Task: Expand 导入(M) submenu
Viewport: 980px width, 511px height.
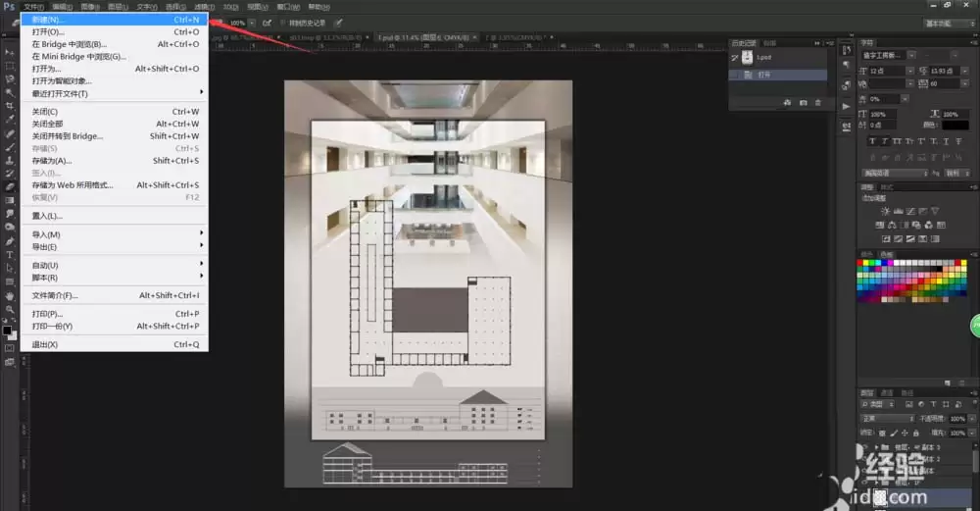Action: [x=117, y=234]
